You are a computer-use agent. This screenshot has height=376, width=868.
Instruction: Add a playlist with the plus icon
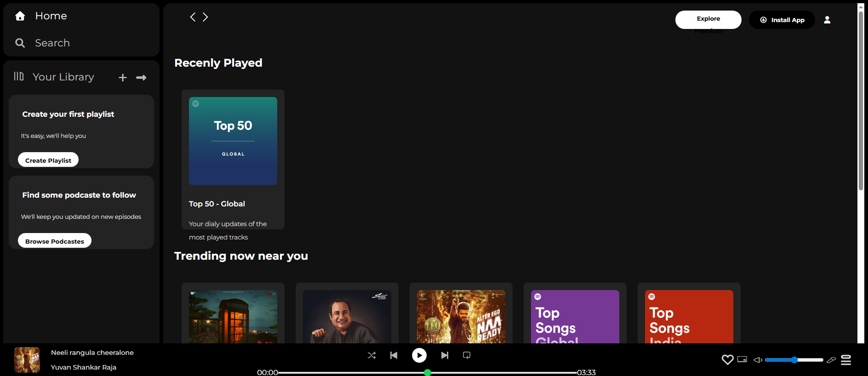123,78
